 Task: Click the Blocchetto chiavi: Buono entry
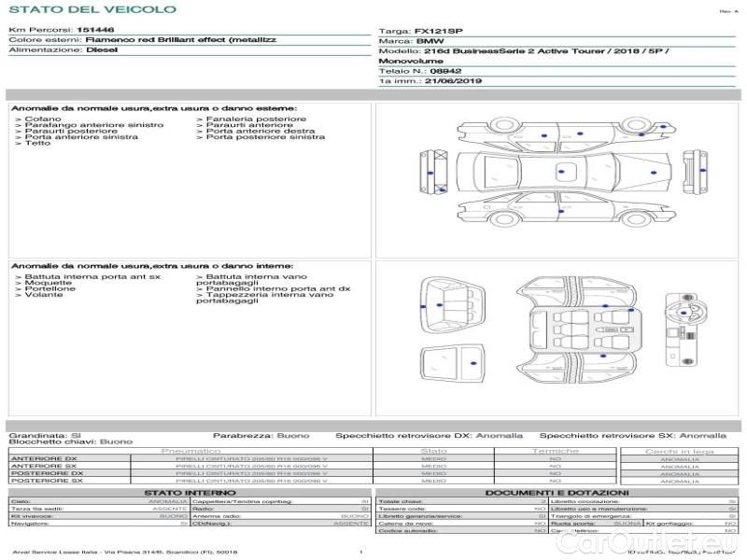71,441
